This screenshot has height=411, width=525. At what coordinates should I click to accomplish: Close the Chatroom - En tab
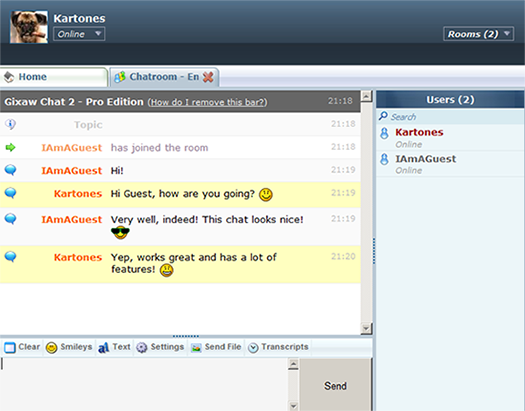click(208, 77)
